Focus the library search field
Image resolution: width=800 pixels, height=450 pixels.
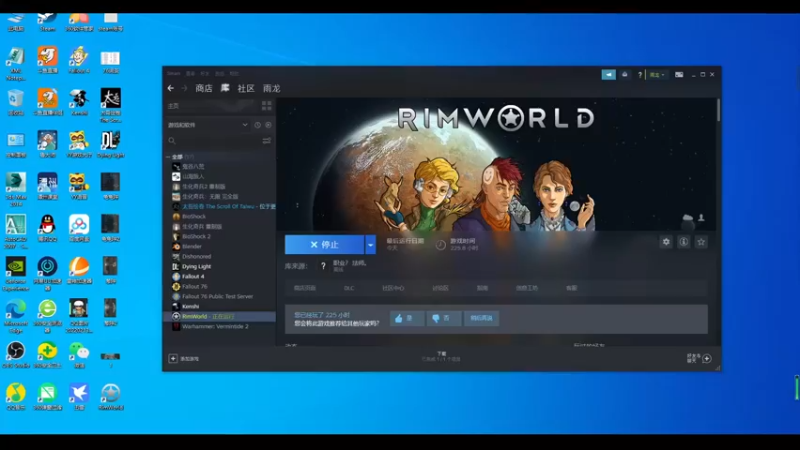point(213,140)
